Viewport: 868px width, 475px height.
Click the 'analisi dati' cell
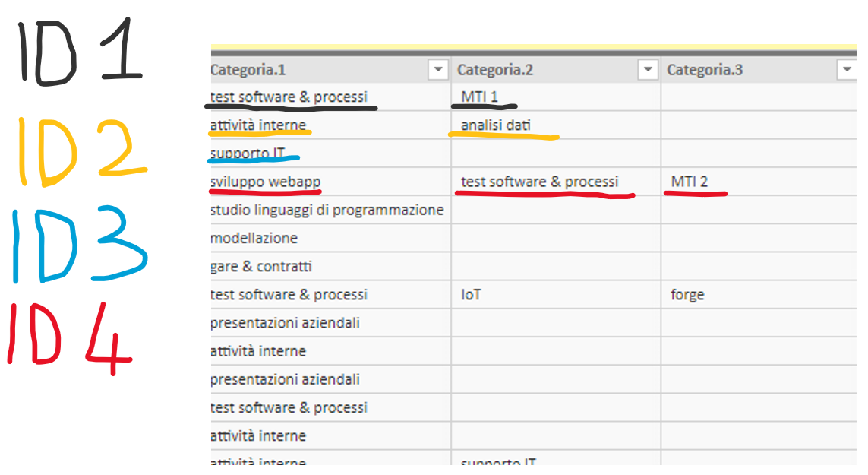tap(557, 125)
